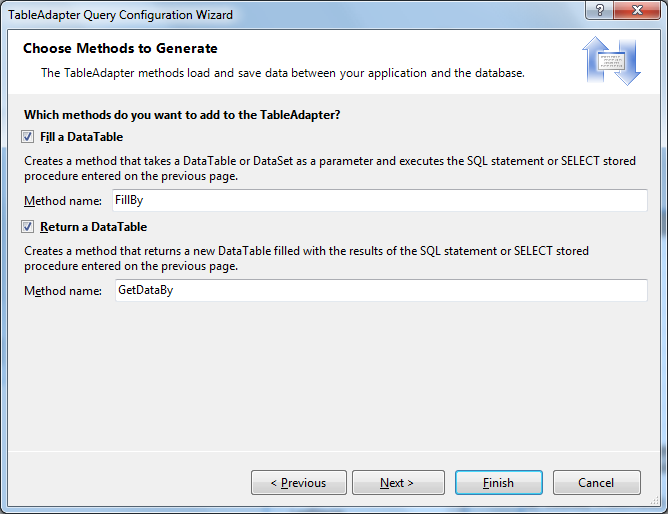
Task: Go back with the Previous button
Action: 299,482
